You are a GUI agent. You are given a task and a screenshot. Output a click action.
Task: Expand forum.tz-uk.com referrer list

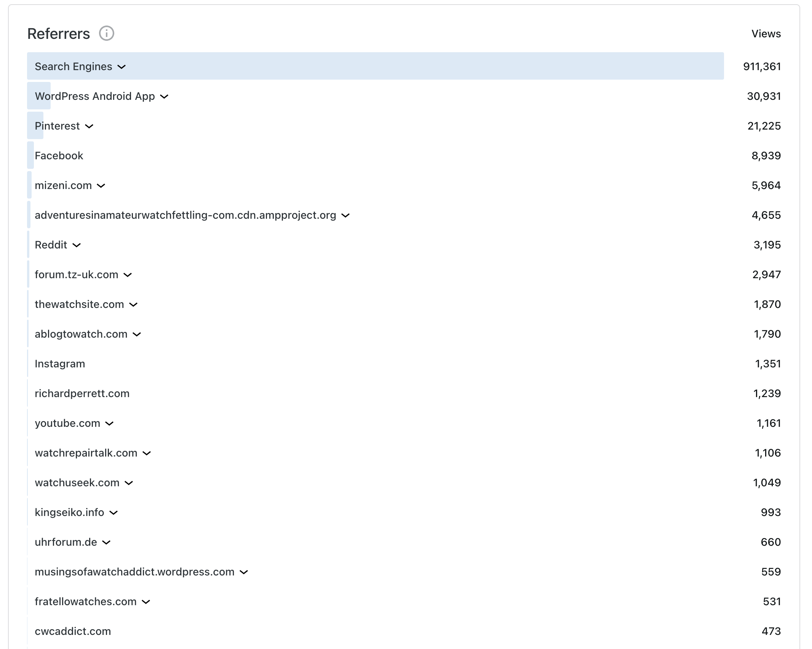pos(128,275)
